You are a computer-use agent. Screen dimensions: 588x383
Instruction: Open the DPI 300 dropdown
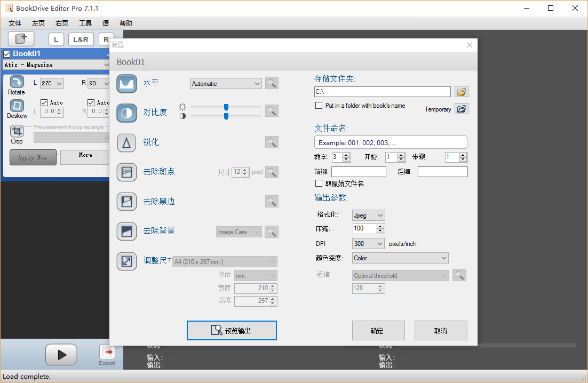[369, 244]
